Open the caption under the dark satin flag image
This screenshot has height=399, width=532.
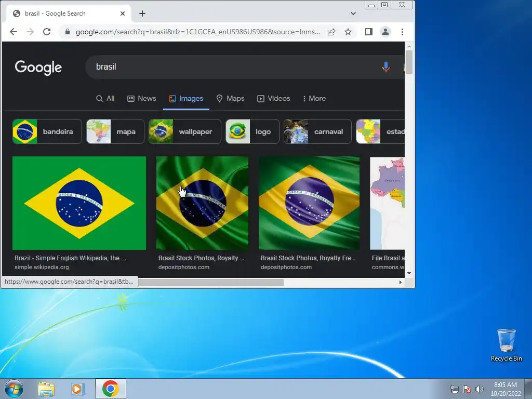[201, 258]
